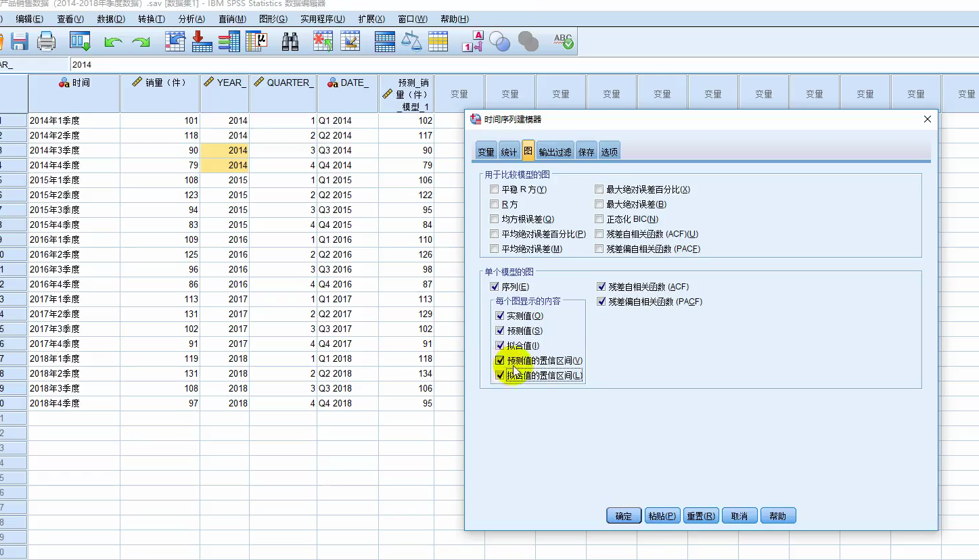This screenshot has width=979, height=560.
Task: Check model-comparison 残差自相关函数 (ACF)(U)
Action: tap(599, 234)
